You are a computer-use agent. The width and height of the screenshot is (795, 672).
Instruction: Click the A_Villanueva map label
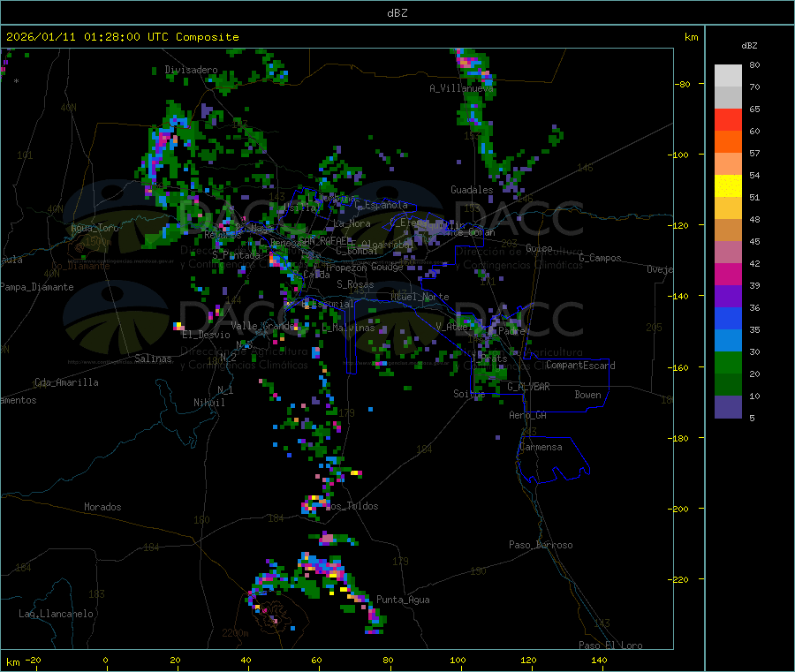pyautogui.click(x=461, y=88)
